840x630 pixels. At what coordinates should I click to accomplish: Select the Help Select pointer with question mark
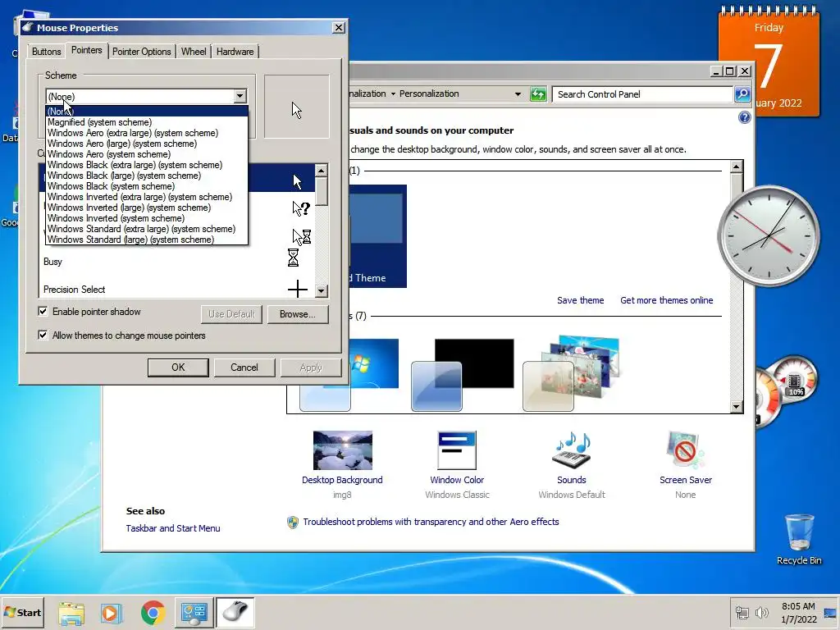coord(301,208)
